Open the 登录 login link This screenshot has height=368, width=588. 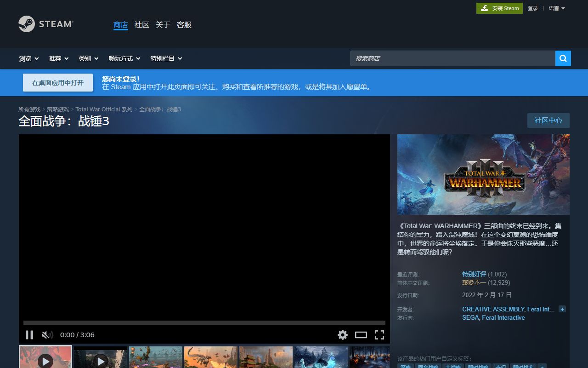point(532,8)
